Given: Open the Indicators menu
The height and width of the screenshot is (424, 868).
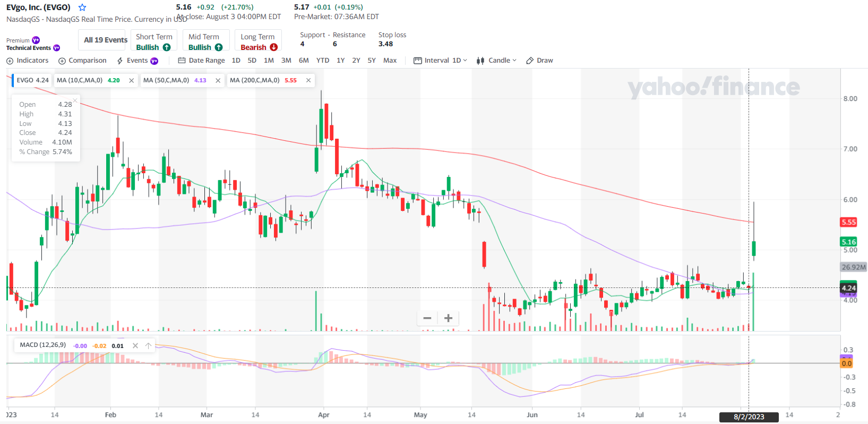Looking at the screenshot, I should point(28,61).
